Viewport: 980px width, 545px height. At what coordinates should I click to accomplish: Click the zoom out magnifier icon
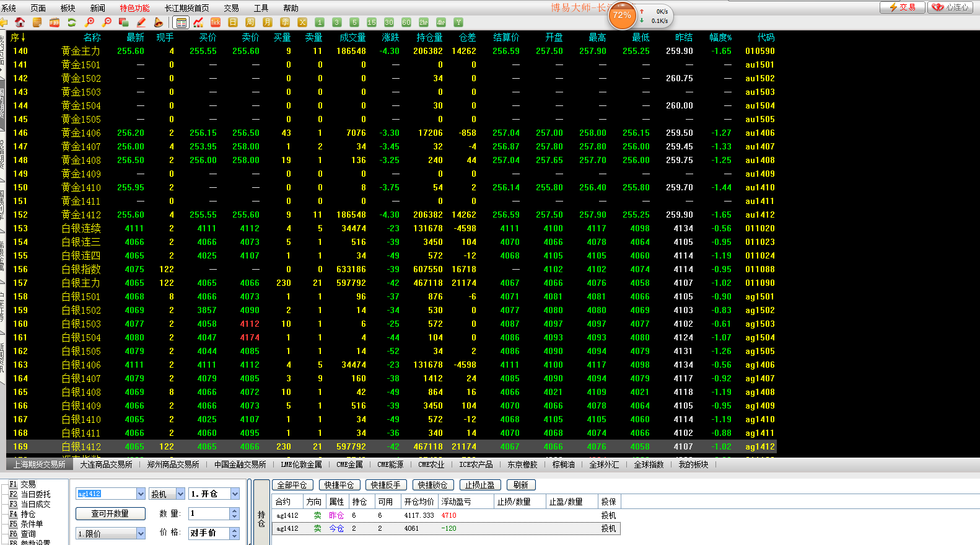click(107, 22)
